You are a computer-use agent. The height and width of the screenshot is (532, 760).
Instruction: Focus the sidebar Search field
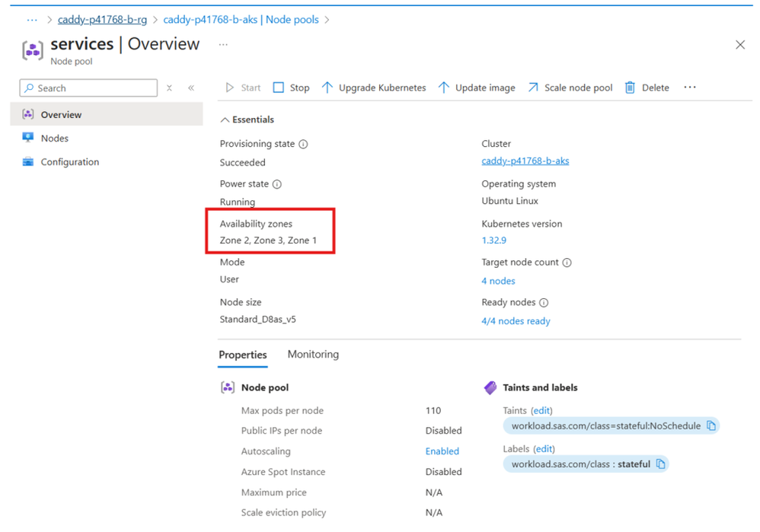tap(88, 88)
